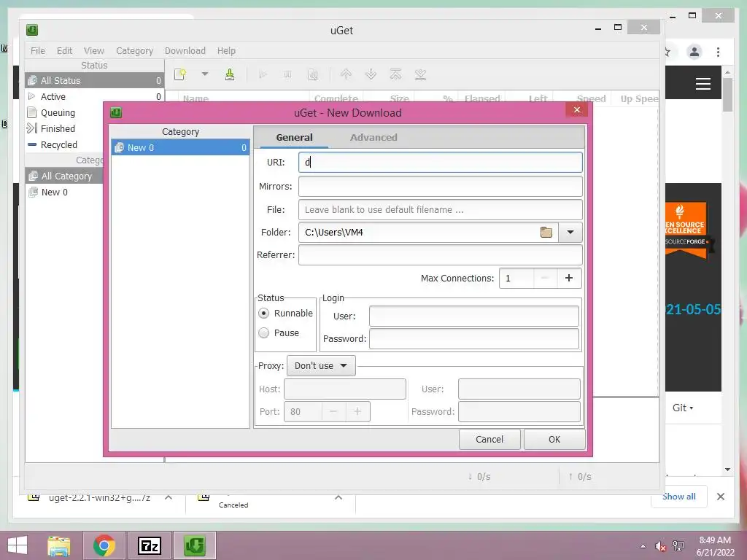Click into the Referrer input field
747x560 pixels.
click(440, 255)
